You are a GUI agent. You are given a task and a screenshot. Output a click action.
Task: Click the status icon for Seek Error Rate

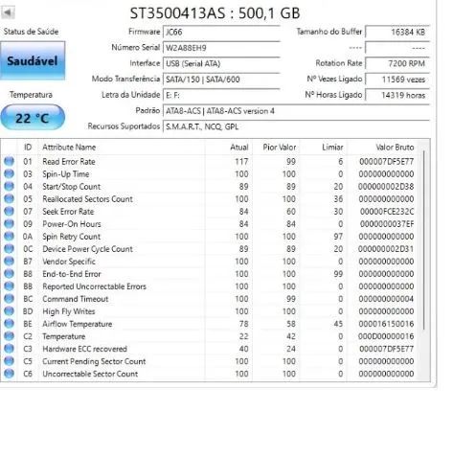pos(9,211)
